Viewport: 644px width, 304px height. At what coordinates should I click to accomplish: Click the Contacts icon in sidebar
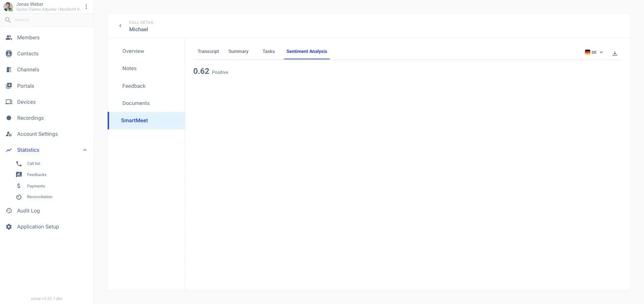point(9,54)
